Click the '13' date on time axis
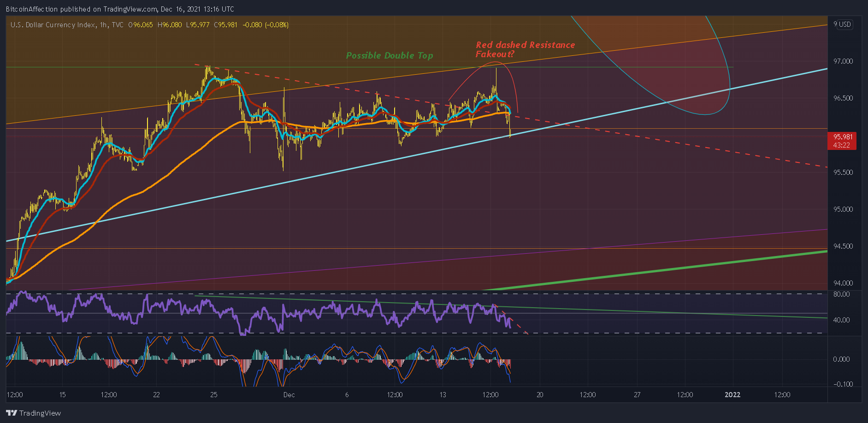This screenshot has height=423, width=868. tap(443, 395)
